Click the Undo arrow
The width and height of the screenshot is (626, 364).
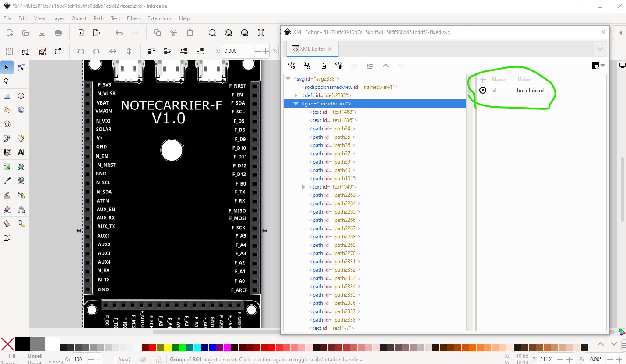coord(119,33)
